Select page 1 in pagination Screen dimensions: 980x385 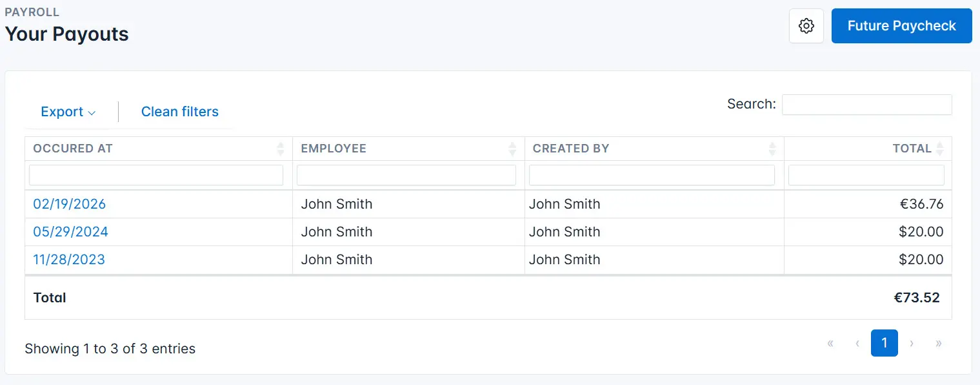pos(884,343)
